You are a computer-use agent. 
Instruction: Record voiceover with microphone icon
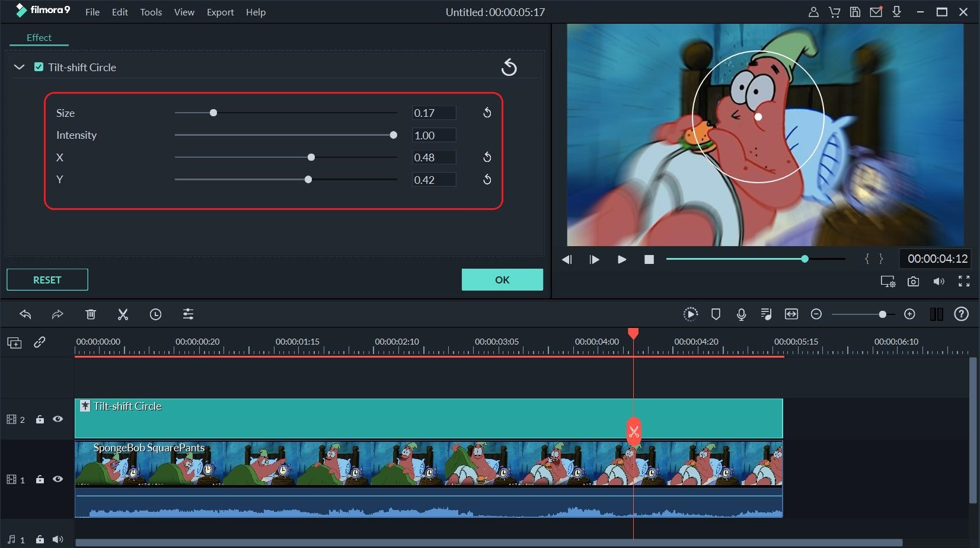741,314
